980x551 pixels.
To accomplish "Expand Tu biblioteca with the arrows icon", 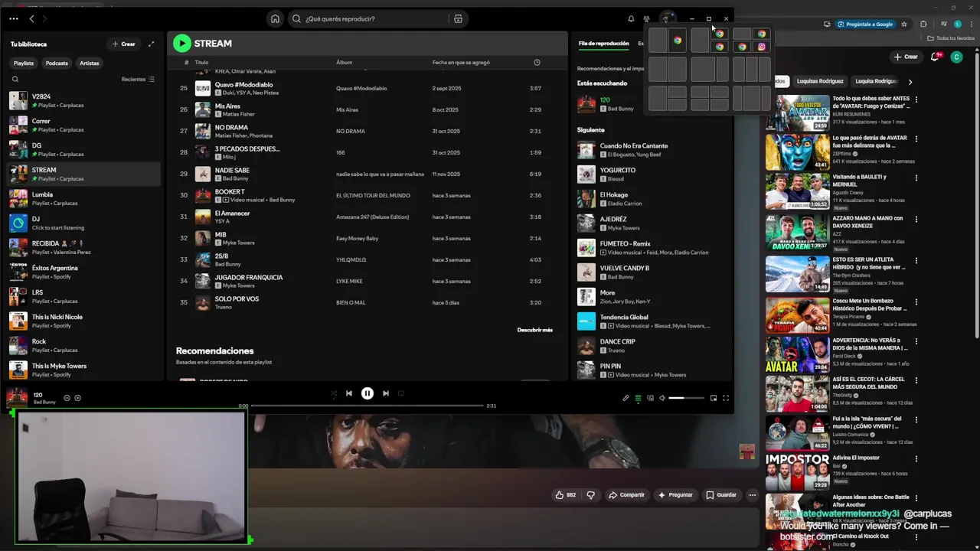I will (151, 44).
